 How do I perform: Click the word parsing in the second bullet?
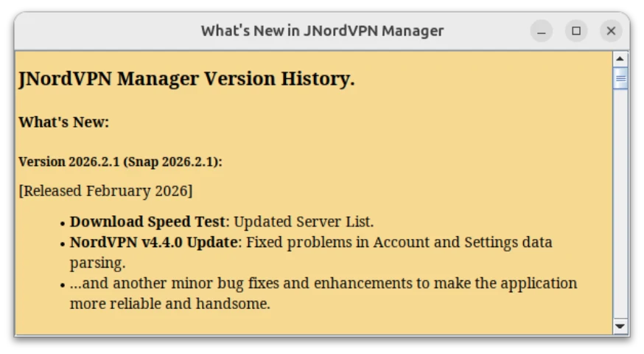98,263
